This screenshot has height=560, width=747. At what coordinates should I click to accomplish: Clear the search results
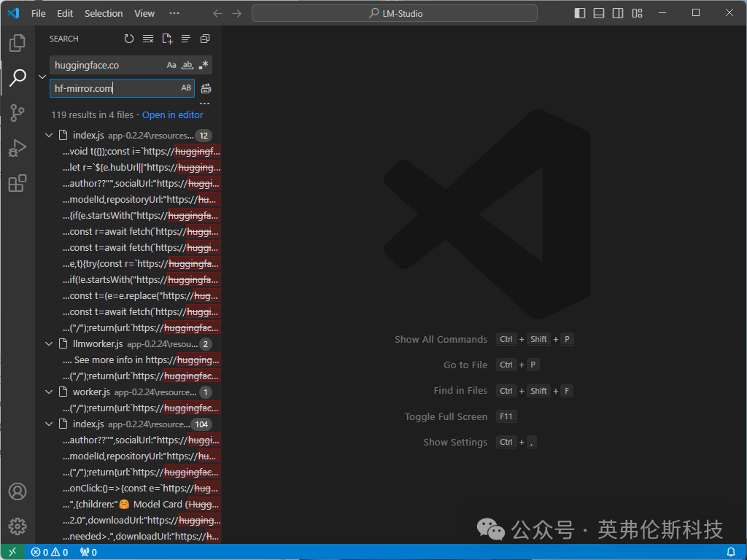tap(148, 39)
